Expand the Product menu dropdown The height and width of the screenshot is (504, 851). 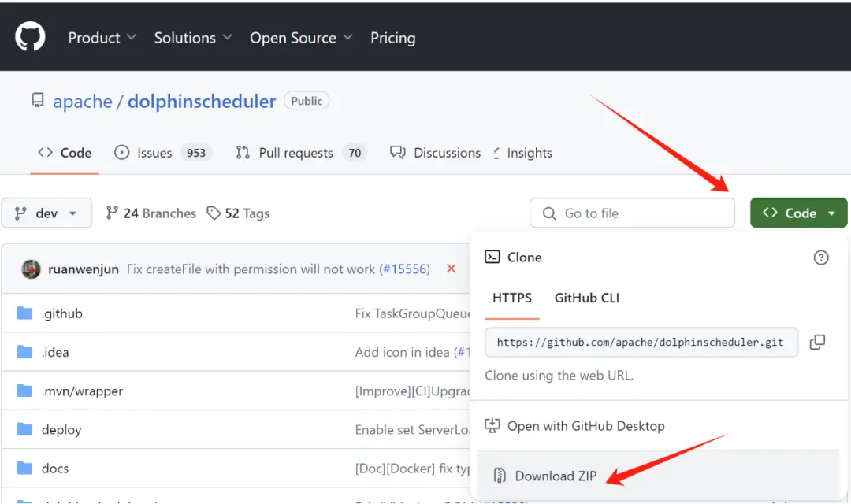coord(102,38)
